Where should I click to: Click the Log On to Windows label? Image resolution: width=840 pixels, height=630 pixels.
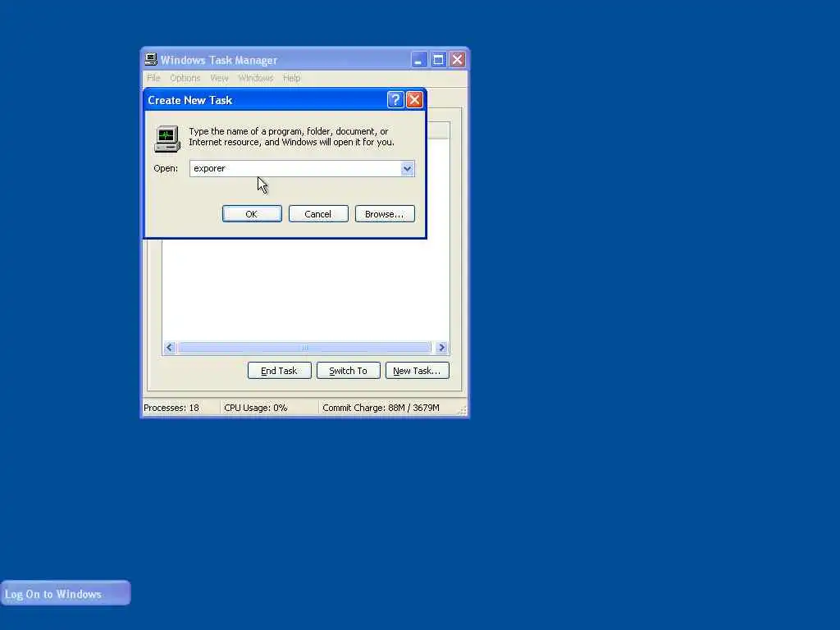[53, 594]
